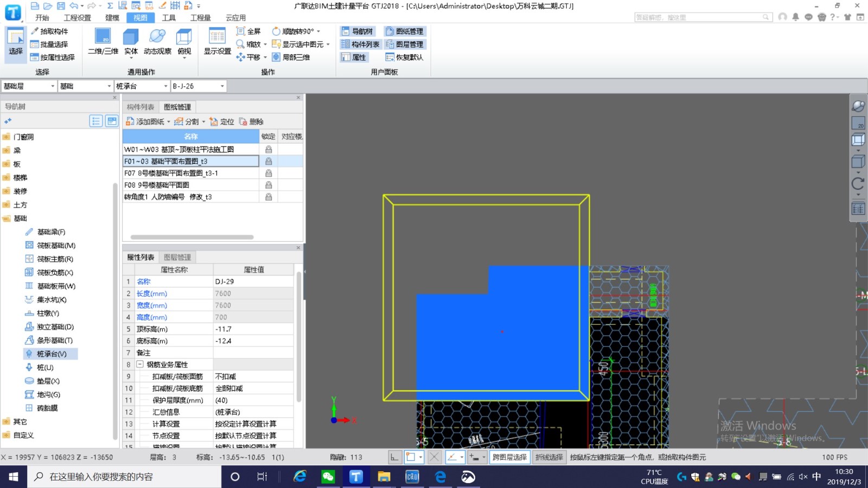Toggle the 属性 properties panel
Screen dimensions: 868x488
(x=354, y=57)
